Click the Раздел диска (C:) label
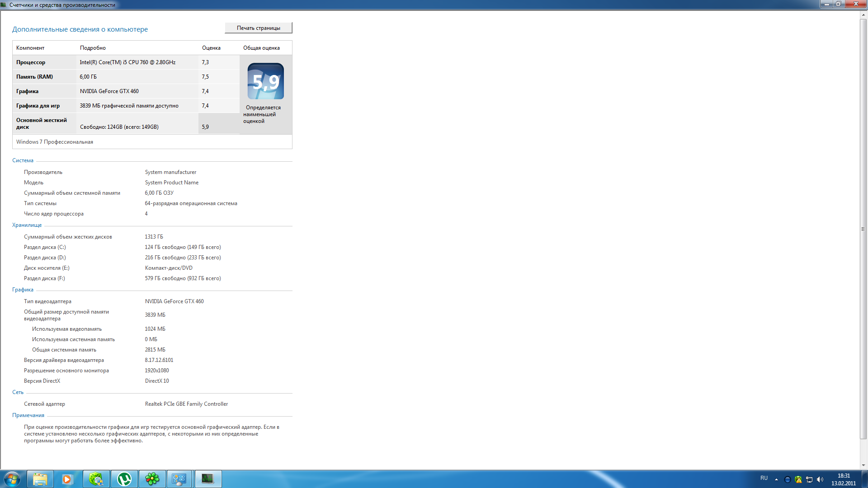 (45, 247)
